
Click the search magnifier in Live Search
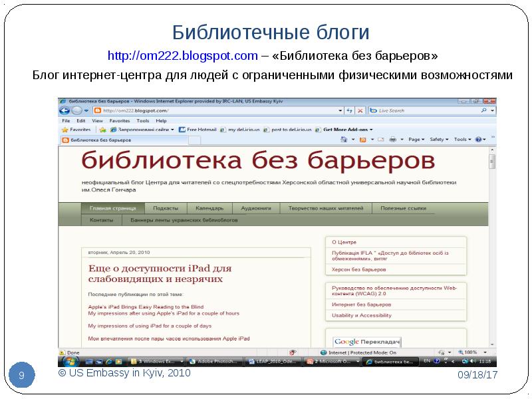[x=483, y=110]
